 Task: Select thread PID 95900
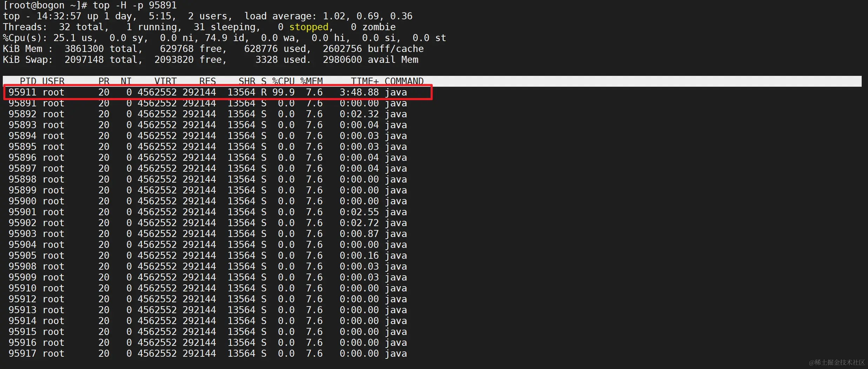[x=22, y=201]
